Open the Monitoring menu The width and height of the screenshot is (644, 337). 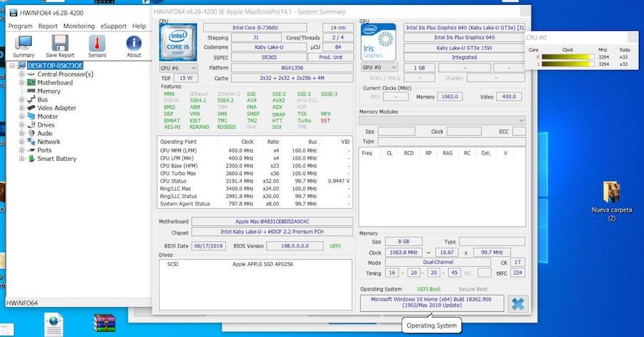tap(79, 26)
